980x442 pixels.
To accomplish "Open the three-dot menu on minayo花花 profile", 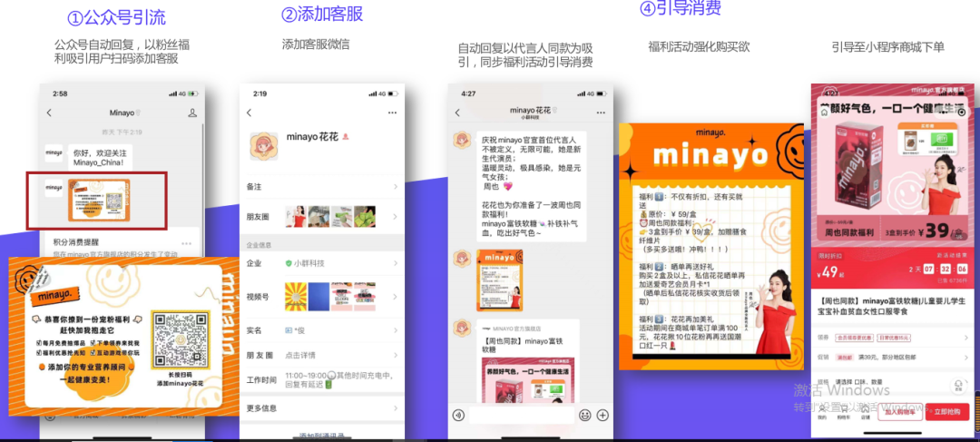I will tap(392, 113).
